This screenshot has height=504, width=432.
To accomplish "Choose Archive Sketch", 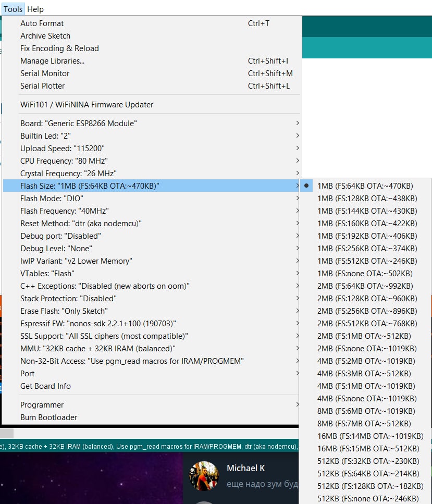I will [x=151, y=35].
